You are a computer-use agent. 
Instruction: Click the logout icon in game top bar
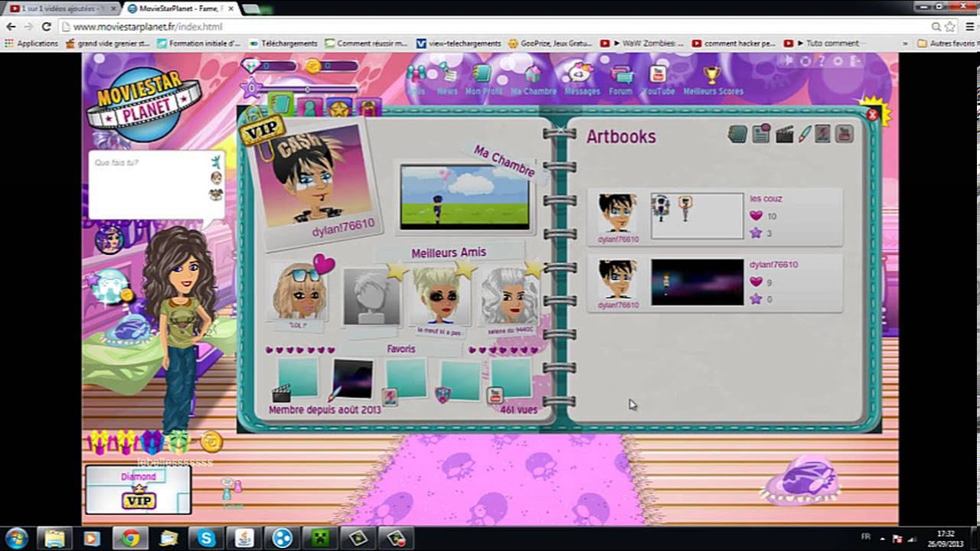(x=856, y=60)
